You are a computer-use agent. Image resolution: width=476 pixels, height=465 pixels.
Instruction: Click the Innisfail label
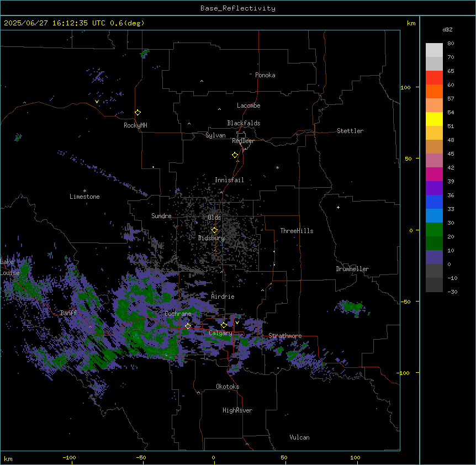pyautogui.click(x=229, y=180)
